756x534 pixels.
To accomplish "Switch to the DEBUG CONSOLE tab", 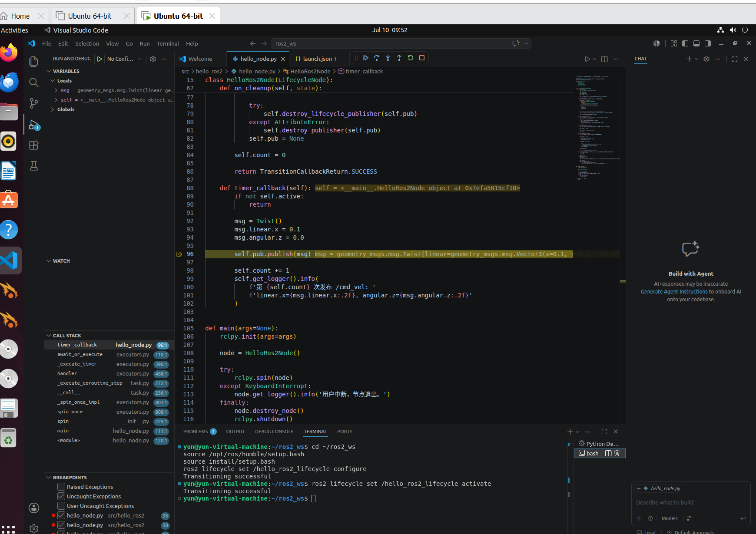I will [x=274, y=432].
